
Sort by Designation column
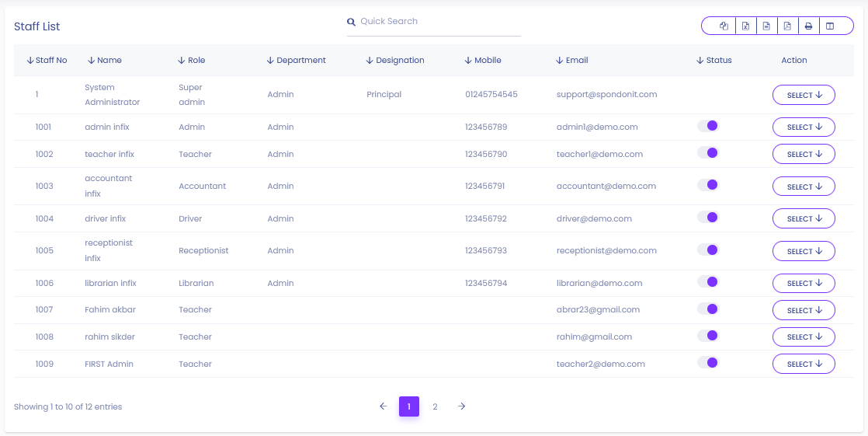coord(395,61)
